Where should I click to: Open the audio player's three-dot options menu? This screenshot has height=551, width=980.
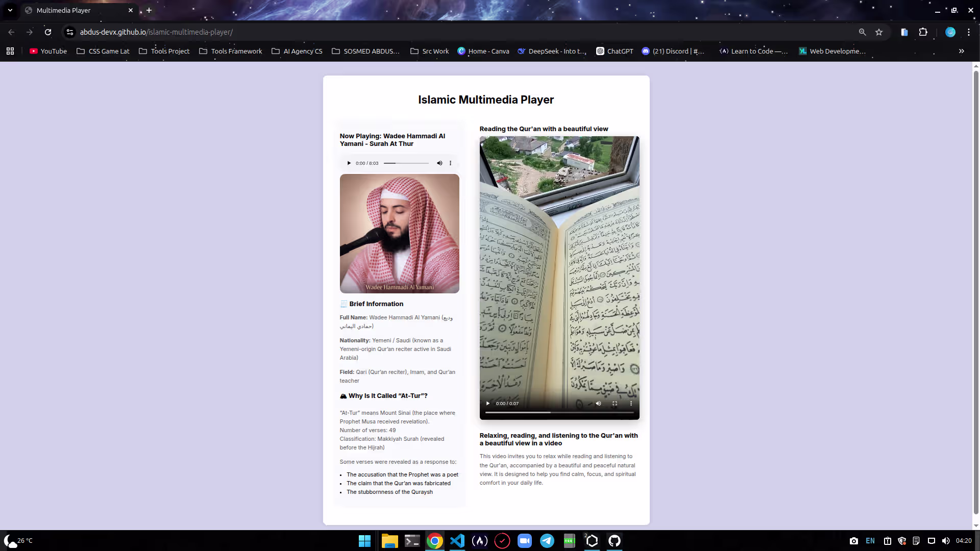(x=450, y=163)
